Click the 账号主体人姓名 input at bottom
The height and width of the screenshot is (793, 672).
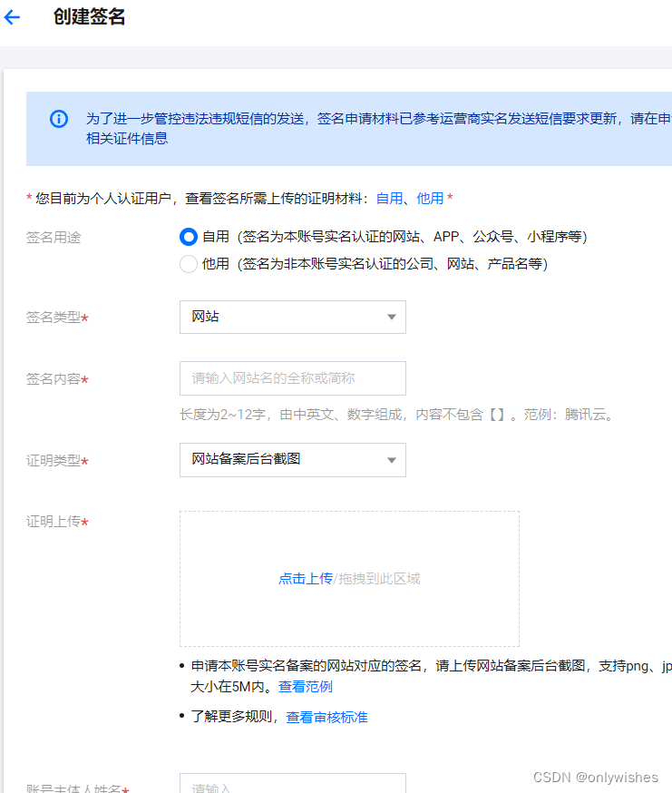tap(292, 785)
